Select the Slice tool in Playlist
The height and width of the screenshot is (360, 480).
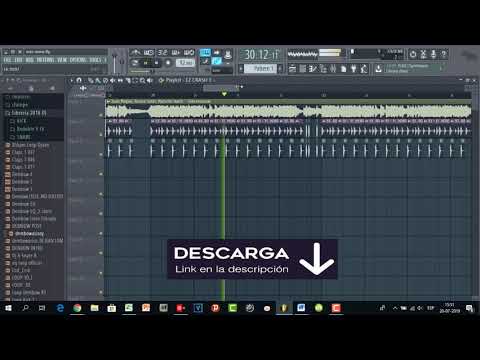pos(128,80)
